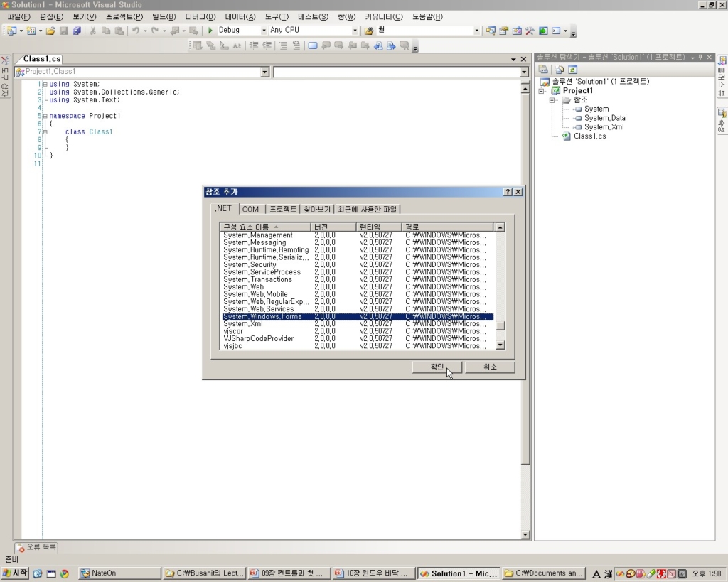Click the Cut scissors icon
This screenshot has width=728, height=582.
(x=93, y=31)
